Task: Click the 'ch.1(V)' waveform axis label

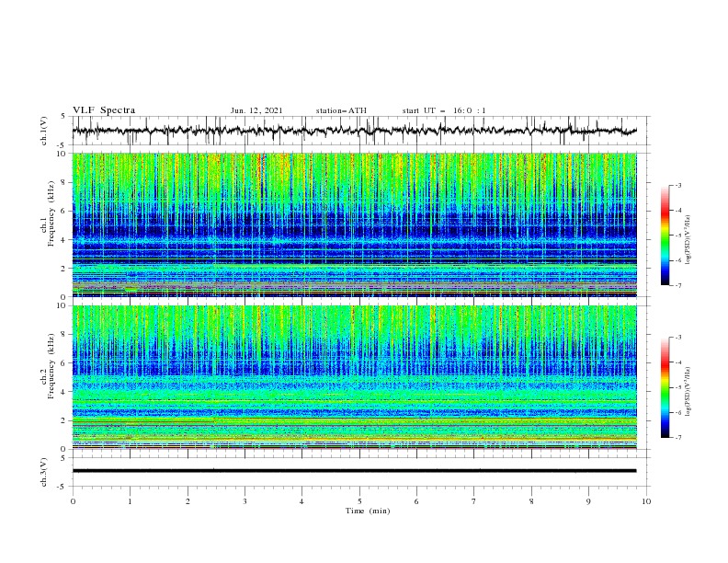Action: coord(44,131)
